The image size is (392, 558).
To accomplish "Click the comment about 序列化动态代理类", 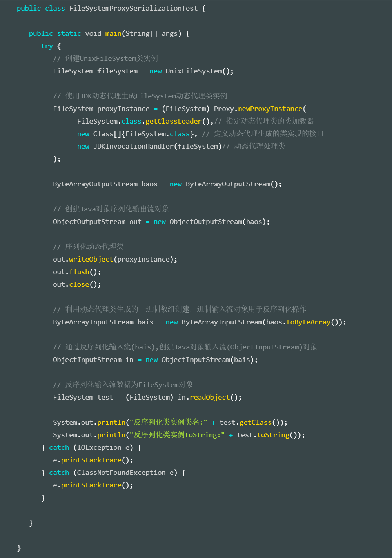I will point(89,247).
